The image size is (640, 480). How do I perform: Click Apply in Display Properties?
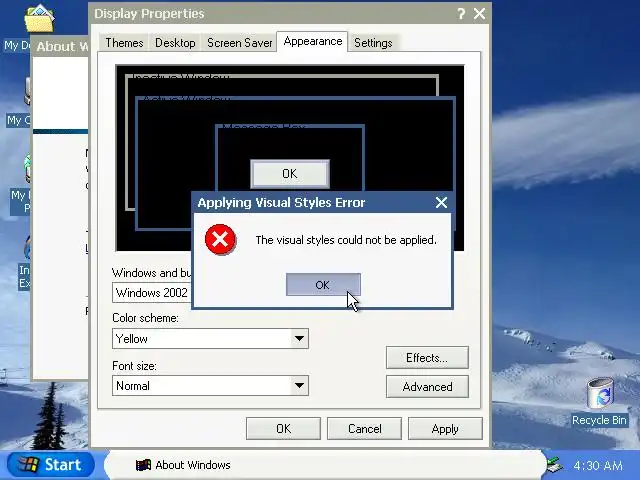445,429
